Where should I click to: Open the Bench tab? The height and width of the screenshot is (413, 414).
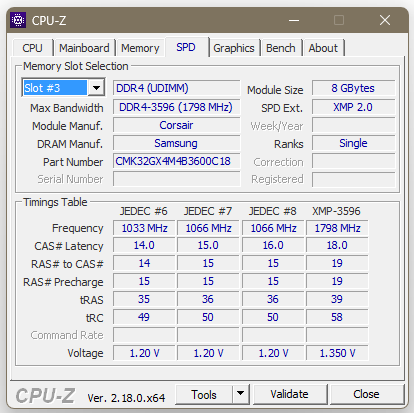[x=281, y=48]
